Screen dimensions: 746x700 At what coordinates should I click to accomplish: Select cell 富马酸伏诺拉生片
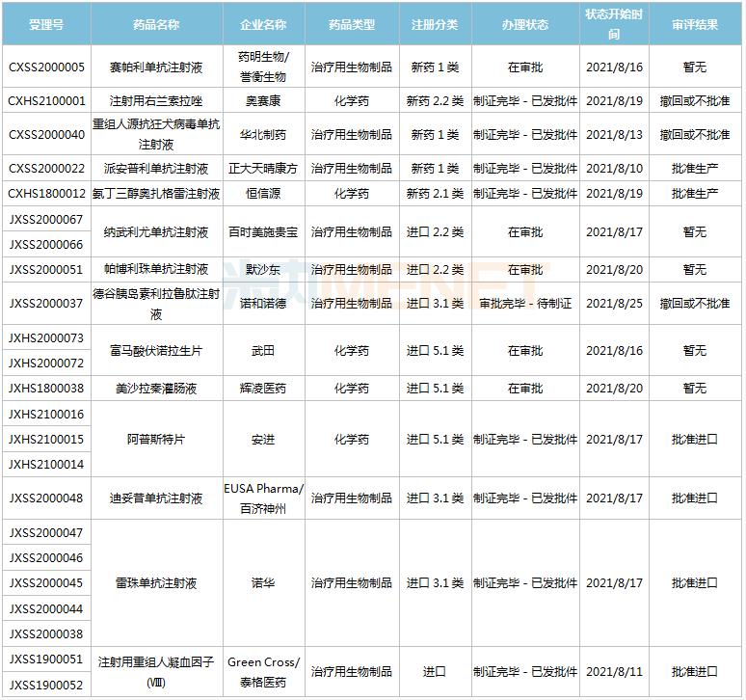156,350
